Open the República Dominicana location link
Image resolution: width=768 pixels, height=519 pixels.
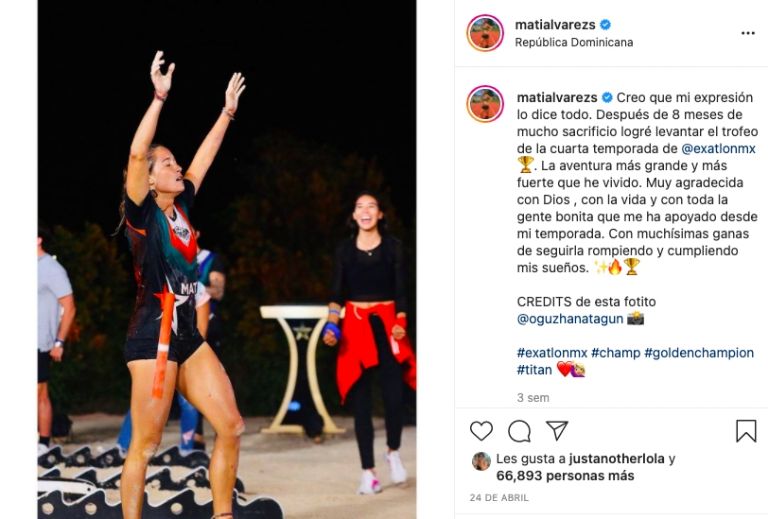pyautogui.click(x=574, y=43)
